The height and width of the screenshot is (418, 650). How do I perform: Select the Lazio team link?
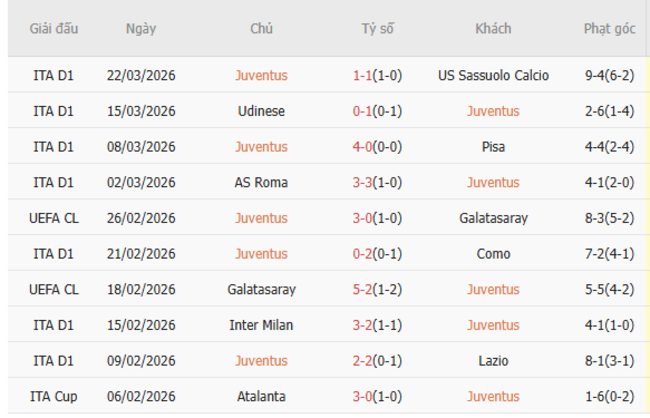(x=493, y=361)
